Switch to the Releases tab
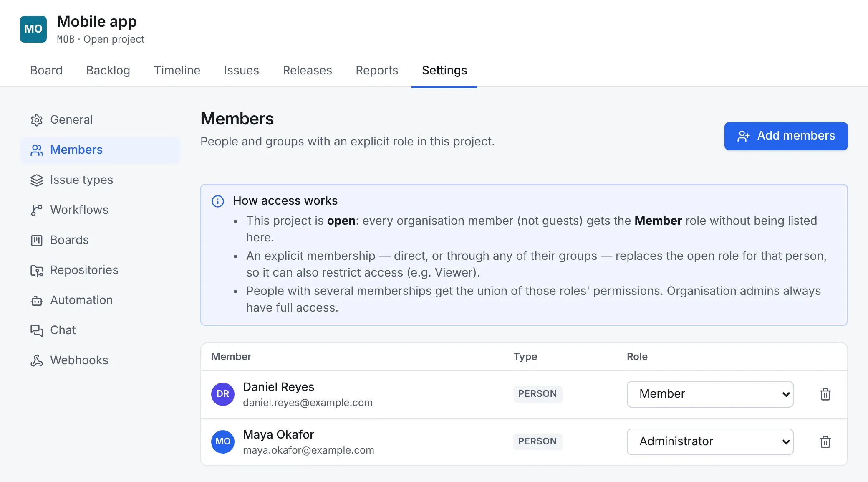The height and width of the screenshot is (482, 868). pos(307,70)
